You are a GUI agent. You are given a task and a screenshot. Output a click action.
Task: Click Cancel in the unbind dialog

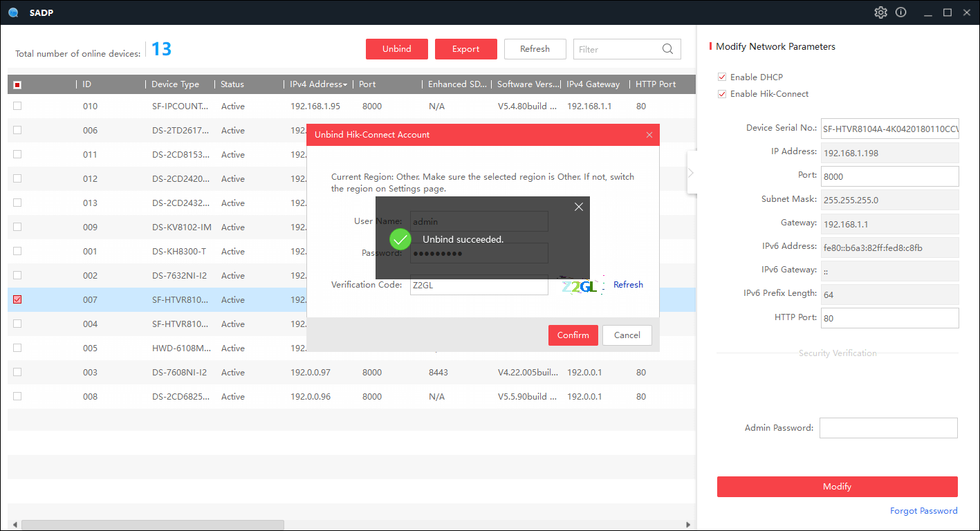pyautogui.click(x=627, y=335)
